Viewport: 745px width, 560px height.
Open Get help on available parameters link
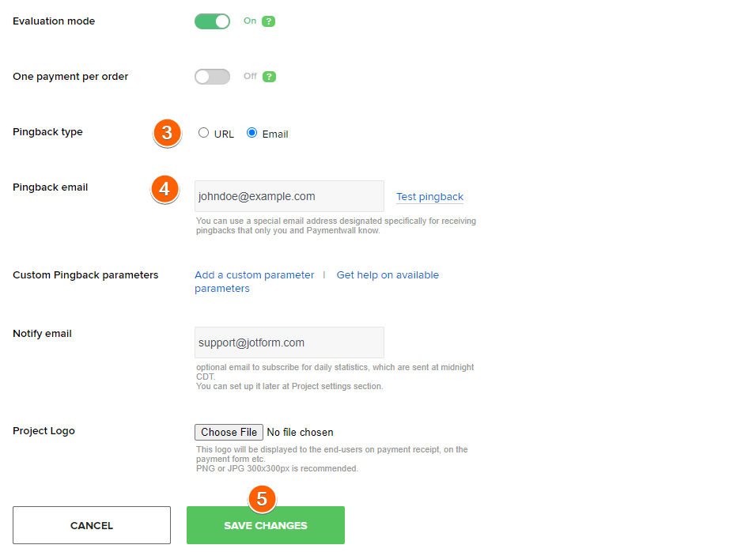tap(388, 275)
